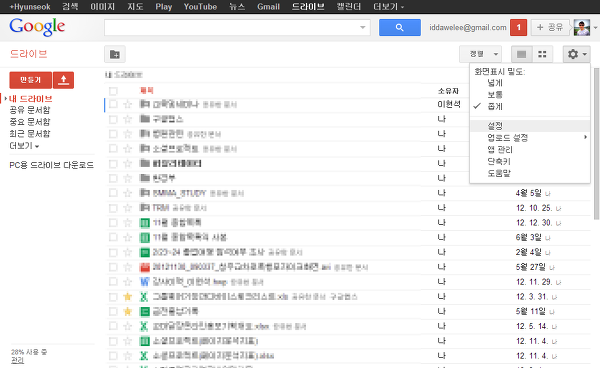Switch to grid view
600x368 pixels.
pyautogui.click(x=542, y=54)
